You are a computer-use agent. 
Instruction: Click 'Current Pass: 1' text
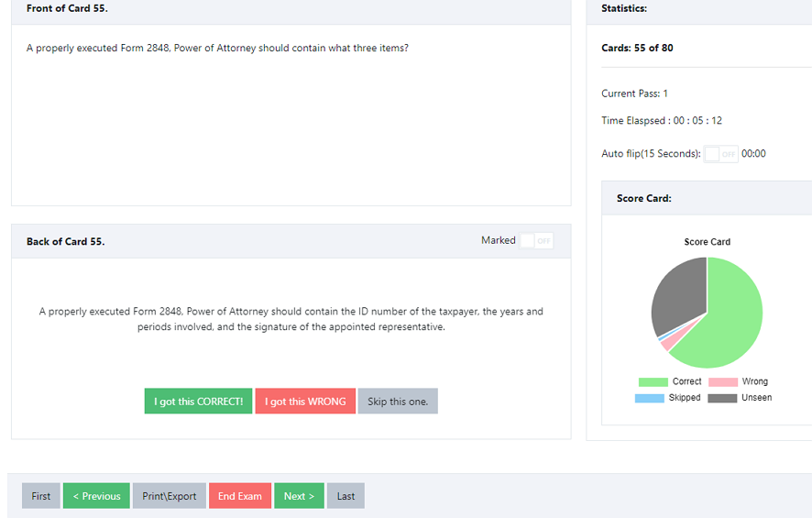[634, 94]
